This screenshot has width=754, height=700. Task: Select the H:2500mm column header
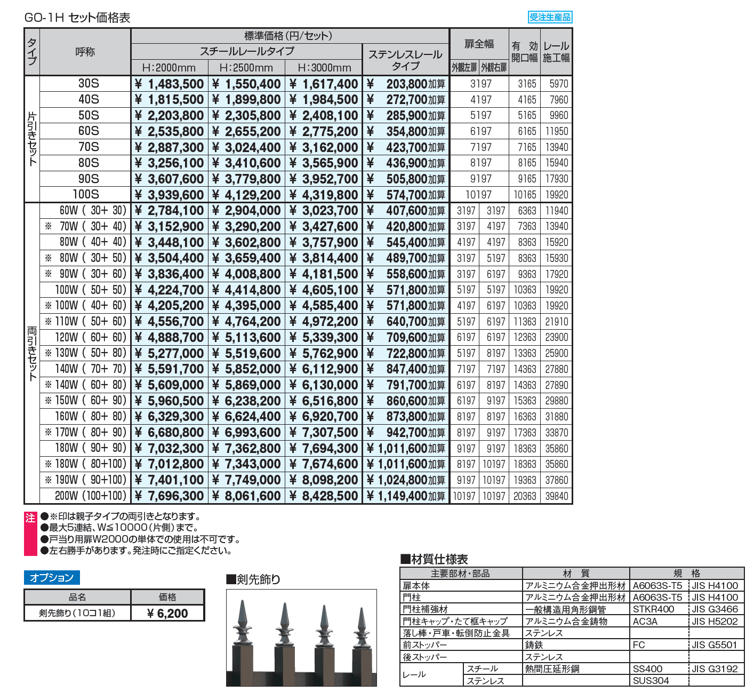point(246,68)
